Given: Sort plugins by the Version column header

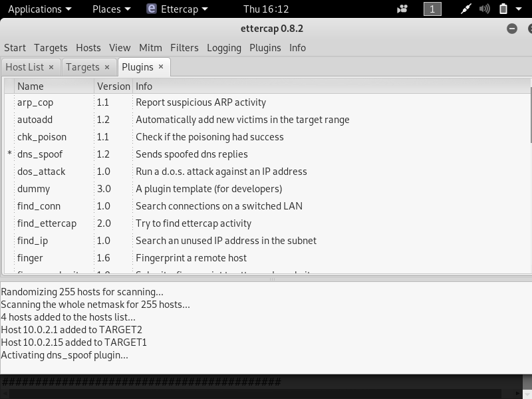Looking at the screenshot, I should (113, 86).
